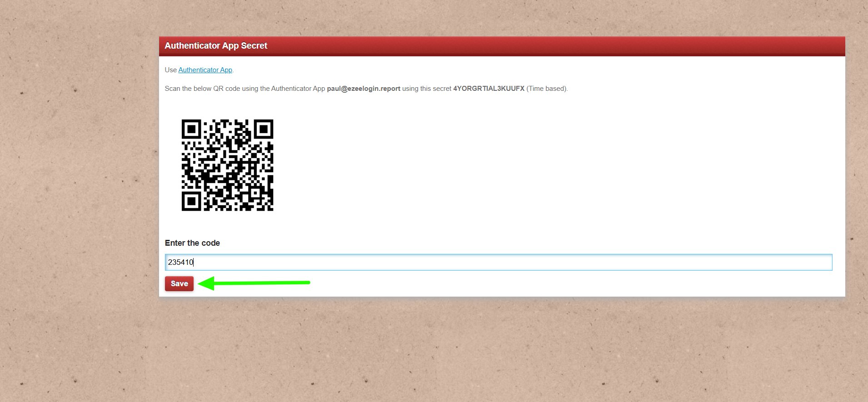The height and width of the screenshot is (402, 868).
Task: Click the green arrowhead beside Save
Action: point(207,283)
